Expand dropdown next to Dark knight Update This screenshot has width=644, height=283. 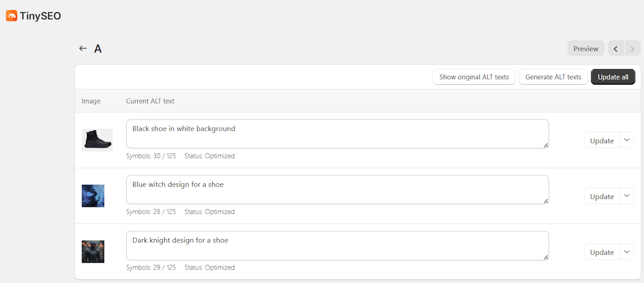pos(627,252)
